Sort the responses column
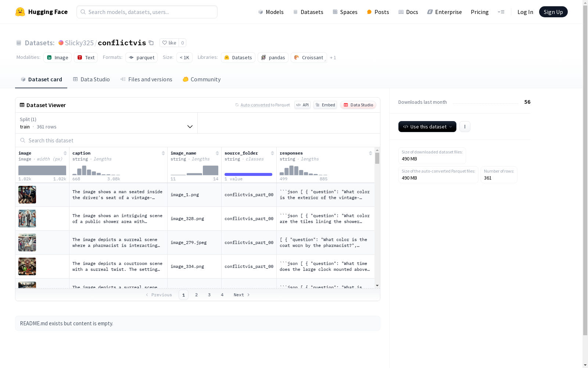This screenshot has width=588, height=368. click(x=370, y=153)
